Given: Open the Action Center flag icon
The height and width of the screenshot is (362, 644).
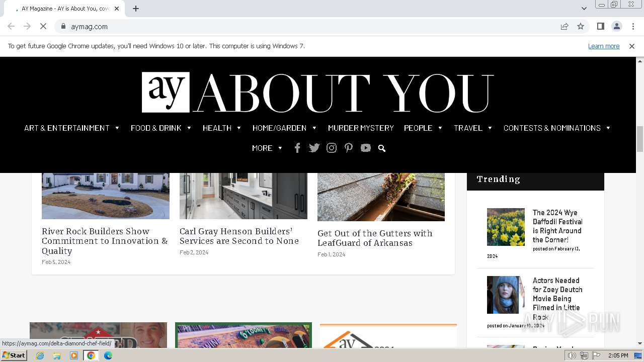Looking at the screenshot, I should pos(596,355).
